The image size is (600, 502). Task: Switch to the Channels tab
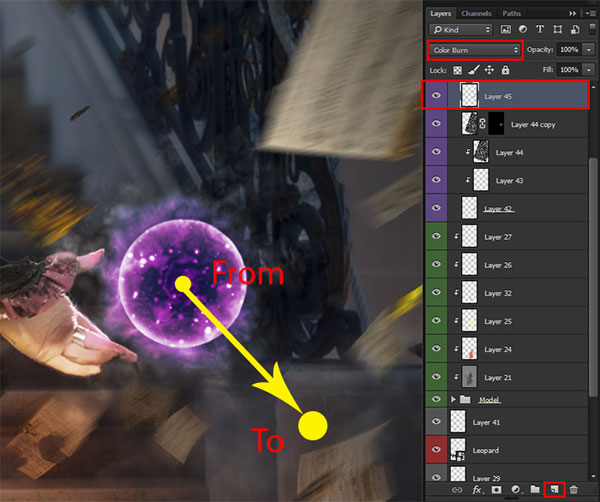[476, 13]
